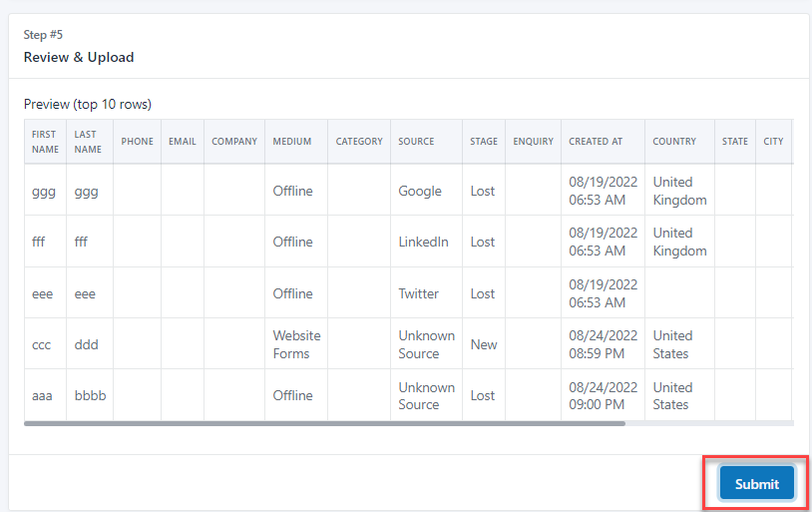Click the City column header
This screenshot has height=512, width=812.
[773, 142]
